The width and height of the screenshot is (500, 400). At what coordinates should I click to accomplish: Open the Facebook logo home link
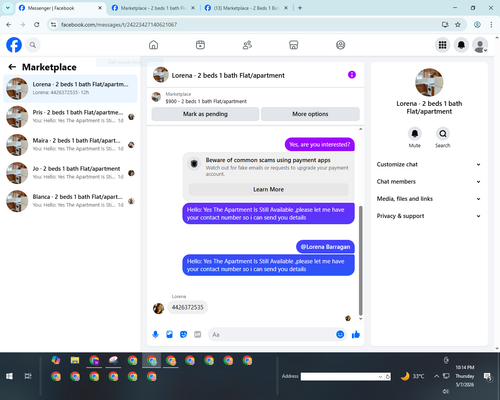pyautogui.click(x=14, y=45)
